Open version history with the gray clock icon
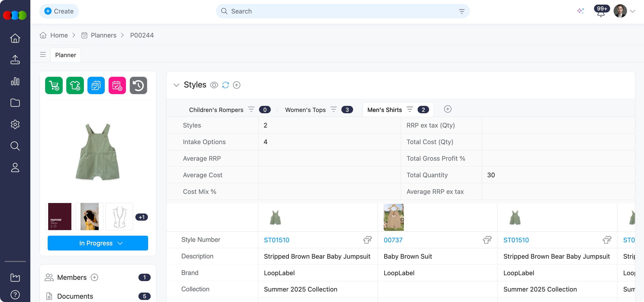Image resolution: width=644 pixels, height=302 pixels. [x=138, y=85]
